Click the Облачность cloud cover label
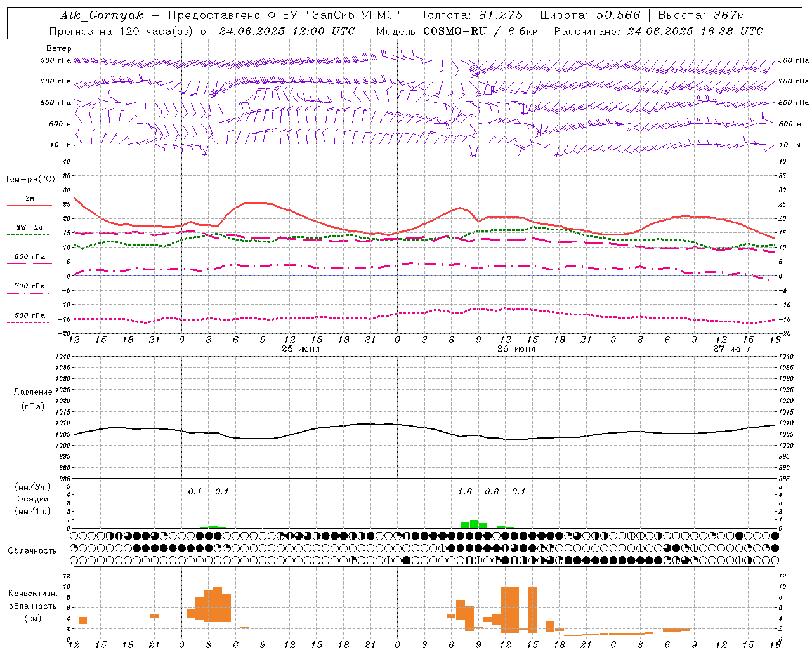The width and height of the screenshot is (812, 650). (32, 551)
